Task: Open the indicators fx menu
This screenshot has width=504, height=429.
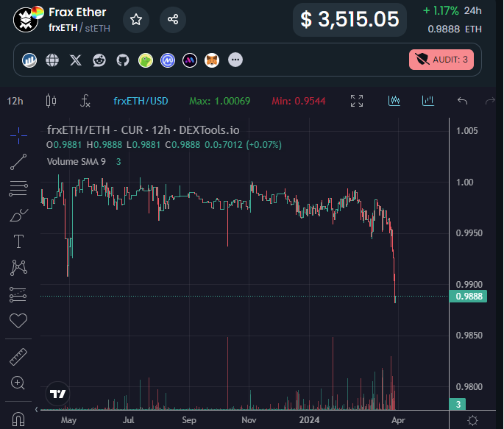Action: tap(85, 101)
